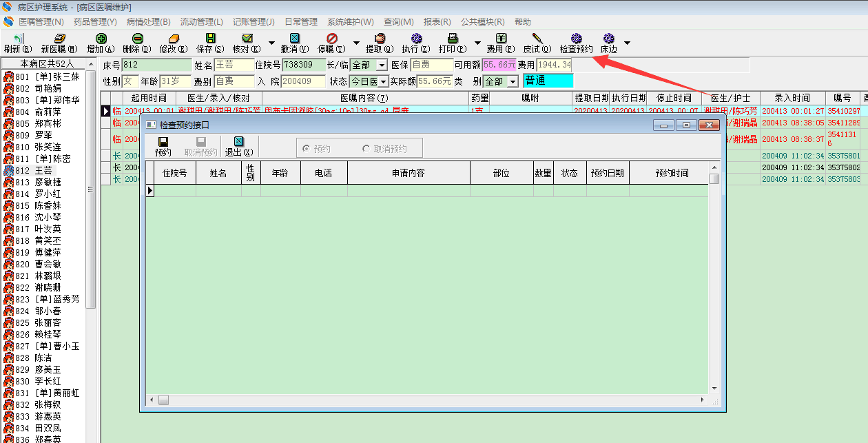This screenshot has height=443, width=868.
Task: Click the 核对 verify toolbar icon
Action: 247,39
